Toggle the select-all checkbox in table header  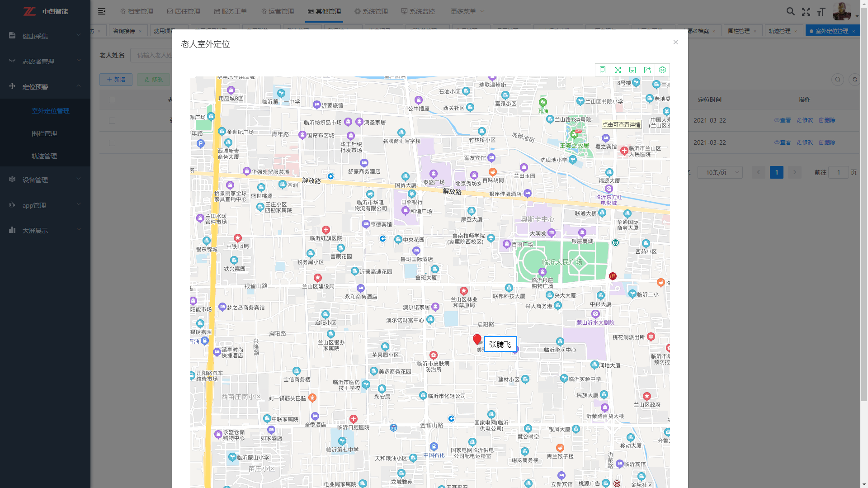click(x=112, y=100)
